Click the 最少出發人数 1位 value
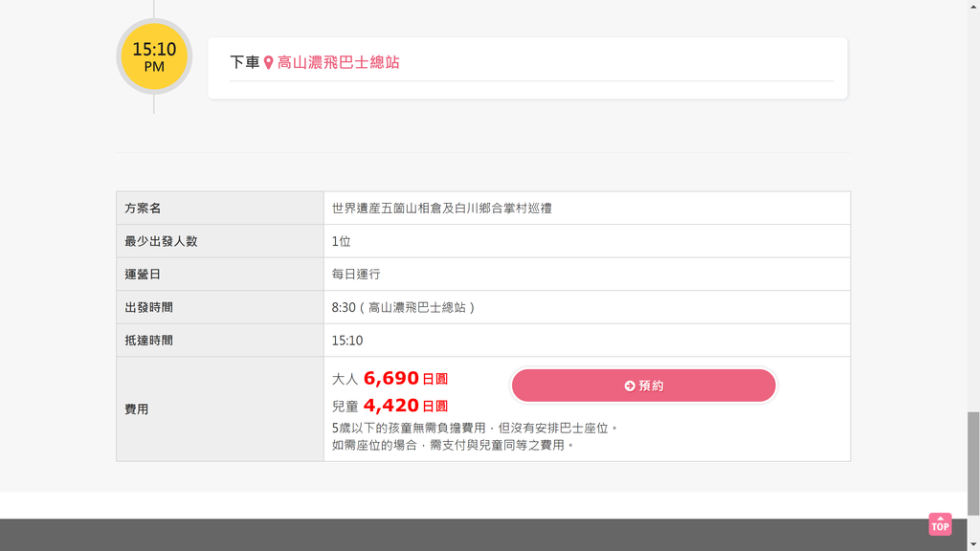980x551 pixels. 342,241
